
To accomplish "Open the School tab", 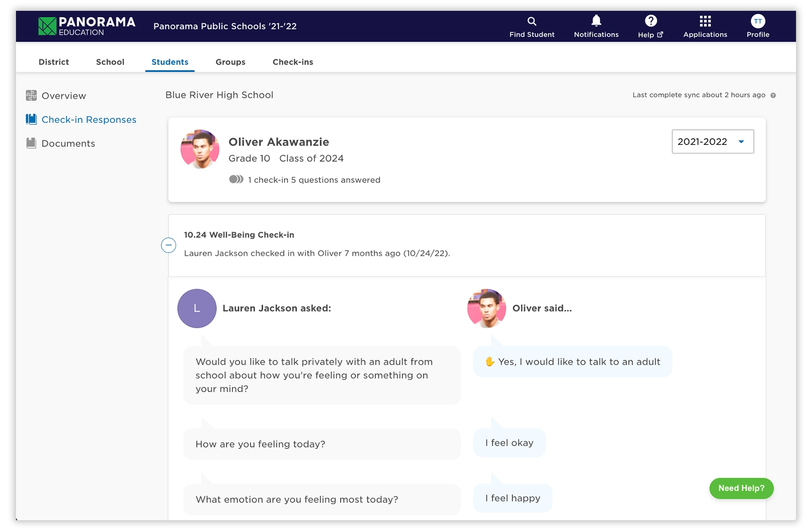I will click(110, 62).
